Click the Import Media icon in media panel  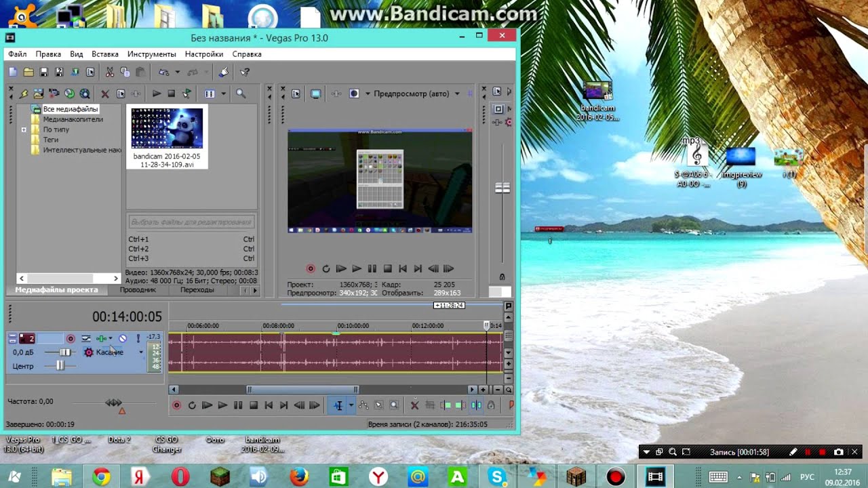point(39,94)
